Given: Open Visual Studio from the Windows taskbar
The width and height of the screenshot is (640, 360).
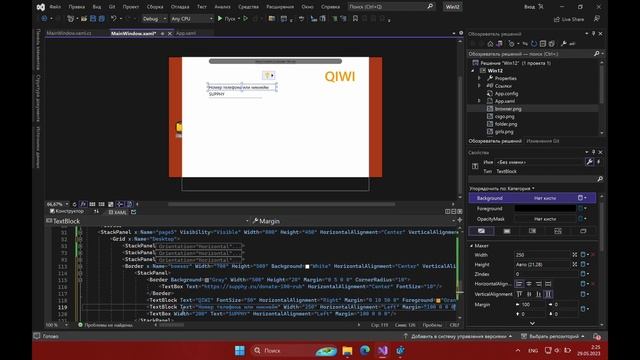Looking at the screenshot, I should pos(382,351).
